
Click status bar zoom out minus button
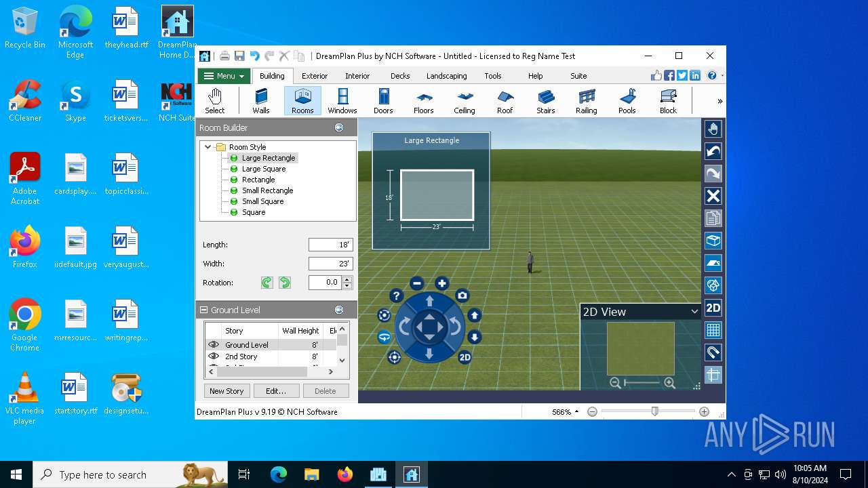[592, 411]
